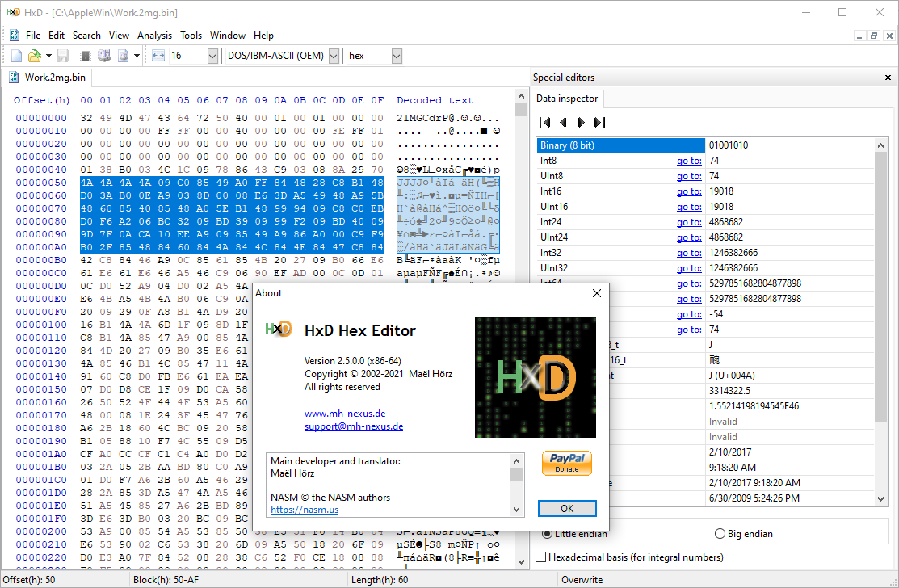Go to next byte in Data inspector
This screenshot has height=588, width=899.
click(x=581, y=122)
